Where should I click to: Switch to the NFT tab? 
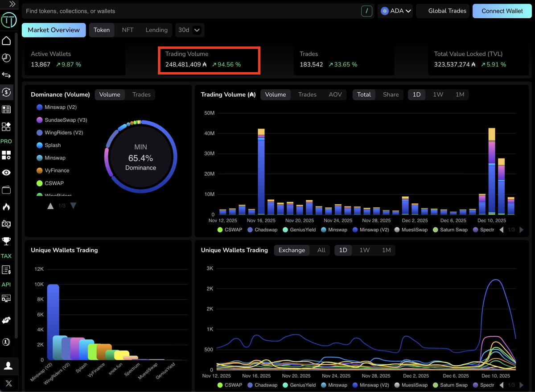(x=128, y=30)
